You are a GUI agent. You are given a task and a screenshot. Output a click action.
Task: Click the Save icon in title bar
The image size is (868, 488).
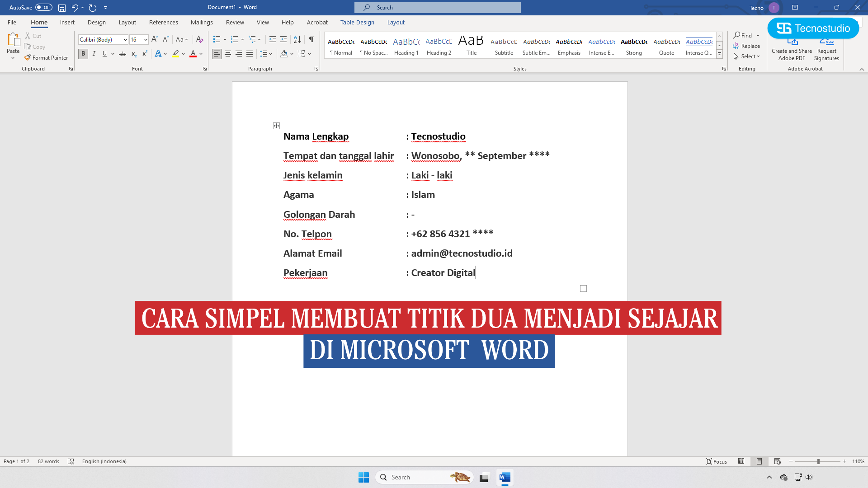click(x=62, y=8)
